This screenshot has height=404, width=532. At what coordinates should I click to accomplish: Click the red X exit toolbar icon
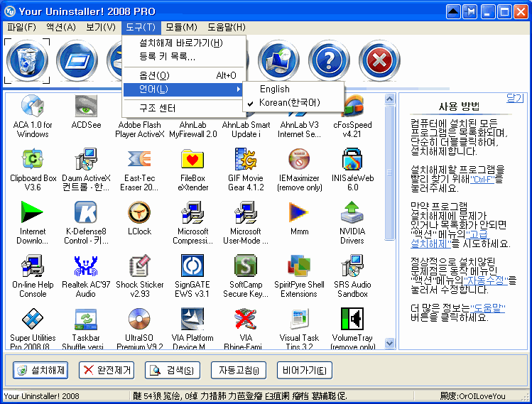[x=379, y=61]
